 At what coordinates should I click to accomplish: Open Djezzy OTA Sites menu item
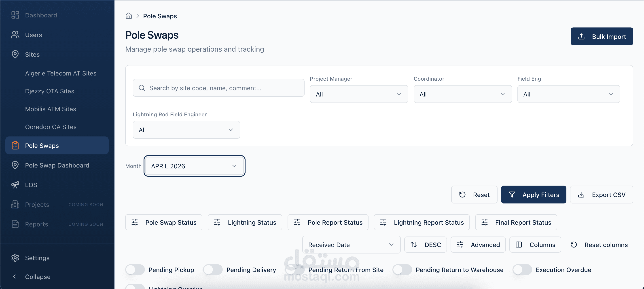(x=49, y=91)
